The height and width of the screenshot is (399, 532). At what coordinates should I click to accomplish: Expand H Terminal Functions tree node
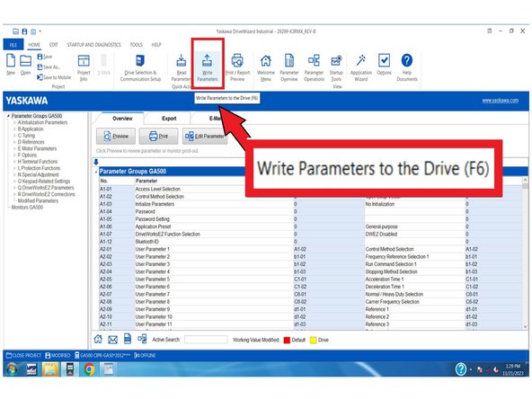[x=14, y=162]
